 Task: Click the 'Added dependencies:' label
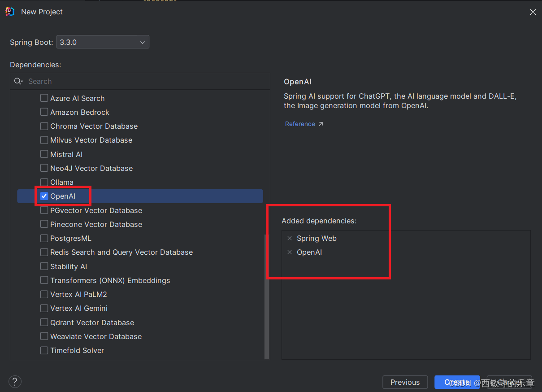[319, 221]
